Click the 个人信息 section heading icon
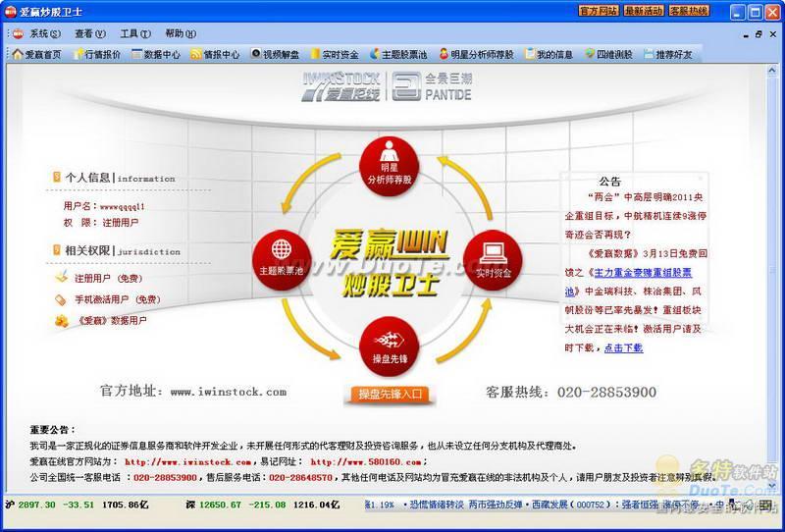Screen dimensions: 785x532 (57, 177)
